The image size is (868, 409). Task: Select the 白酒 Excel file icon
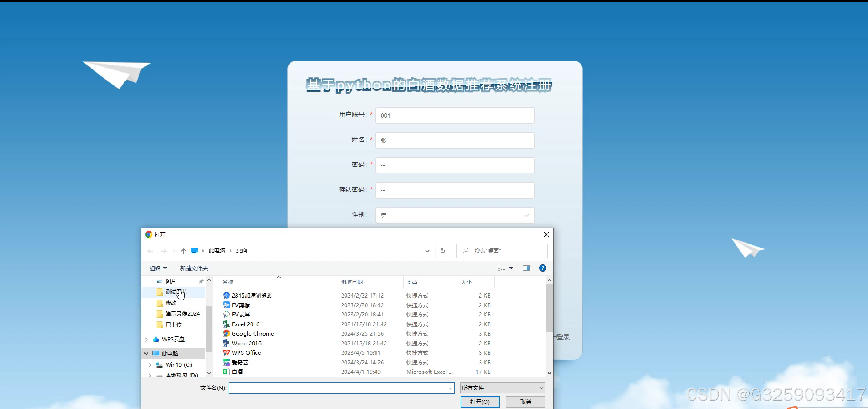click(226, 372)
